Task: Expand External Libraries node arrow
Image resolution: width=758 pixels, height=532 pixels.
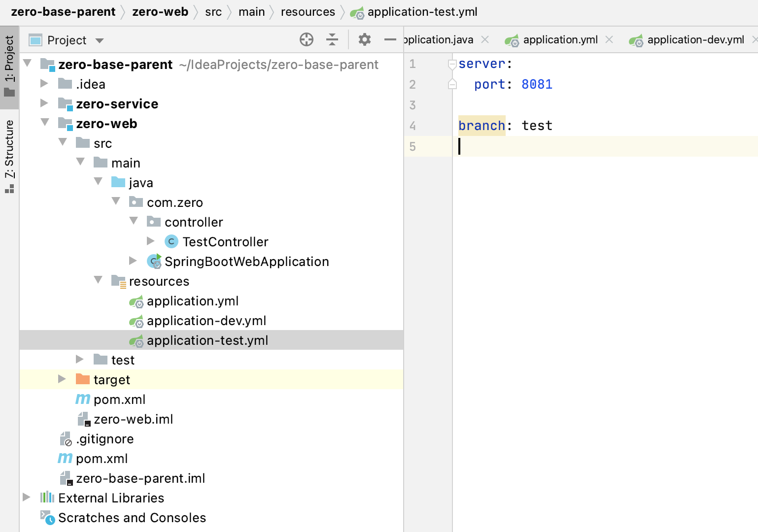Action: pos(27,497)
